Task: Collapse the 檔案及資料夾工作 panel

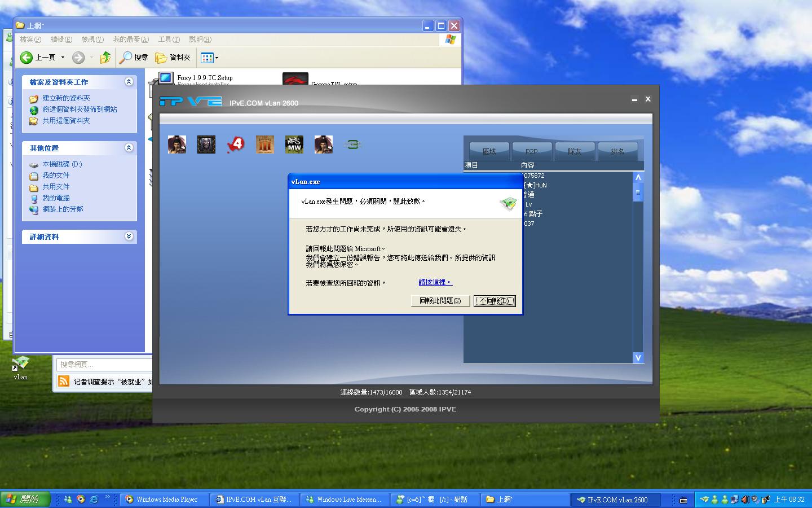Action: pyautogui.click(x=129, y=82)
